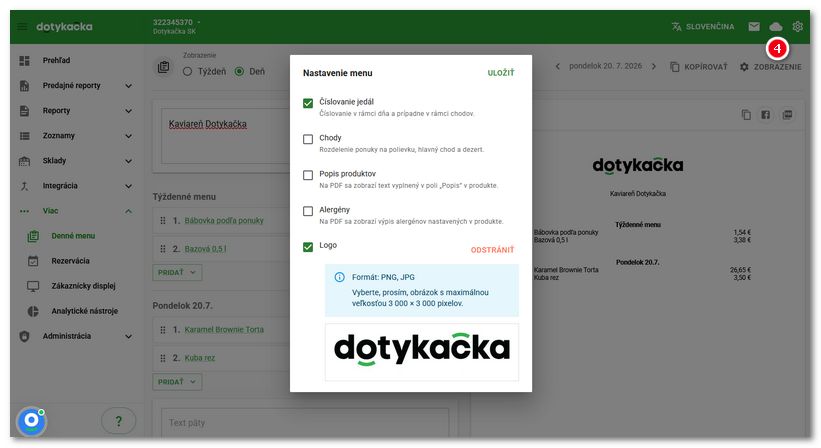This screenshot has height=448, width=821.
Task: Enable the Alergény checkbox
Action: coord(308,211)
